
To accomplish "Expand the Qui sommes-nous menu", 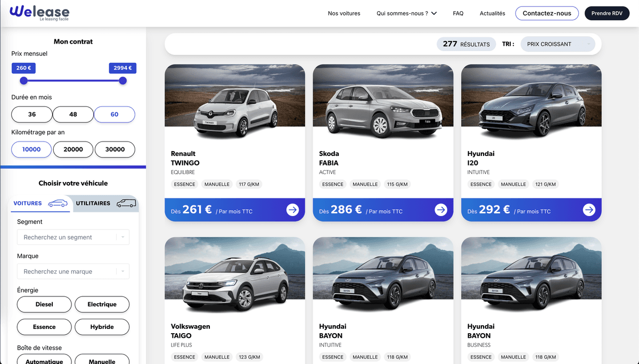I will [406, 13].
